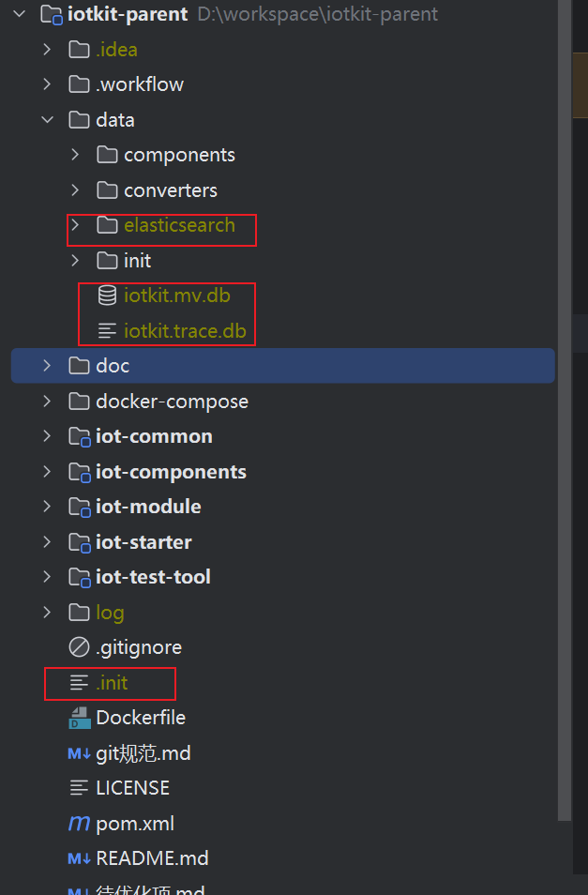This screenshot has width=588, height=895.
Task: Click the .gitignore file icon
Action: [x=79, y=647]
